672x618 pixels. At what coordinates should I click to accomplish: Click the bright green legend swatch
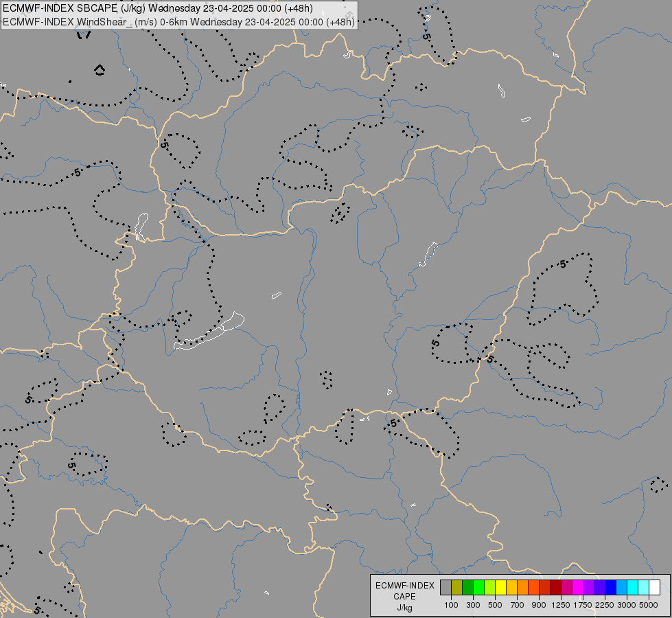[479, 588]
